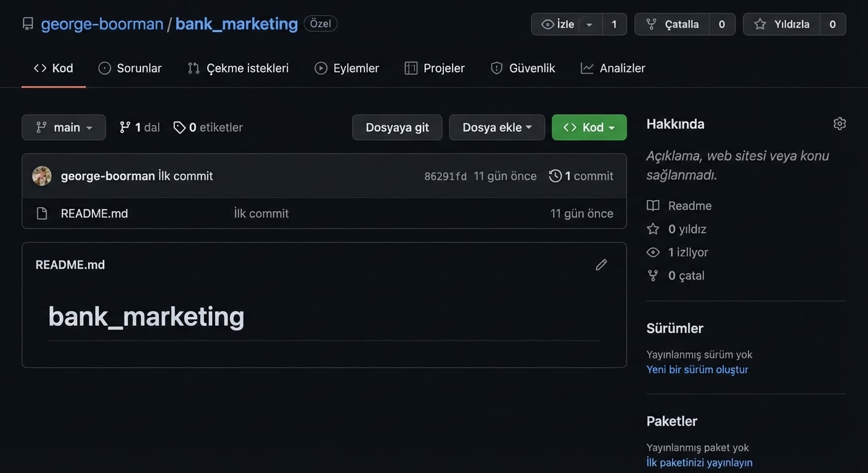Click the watchers eye icon beside 1 izliyor
868x473 pixels.
pos(653,252)
